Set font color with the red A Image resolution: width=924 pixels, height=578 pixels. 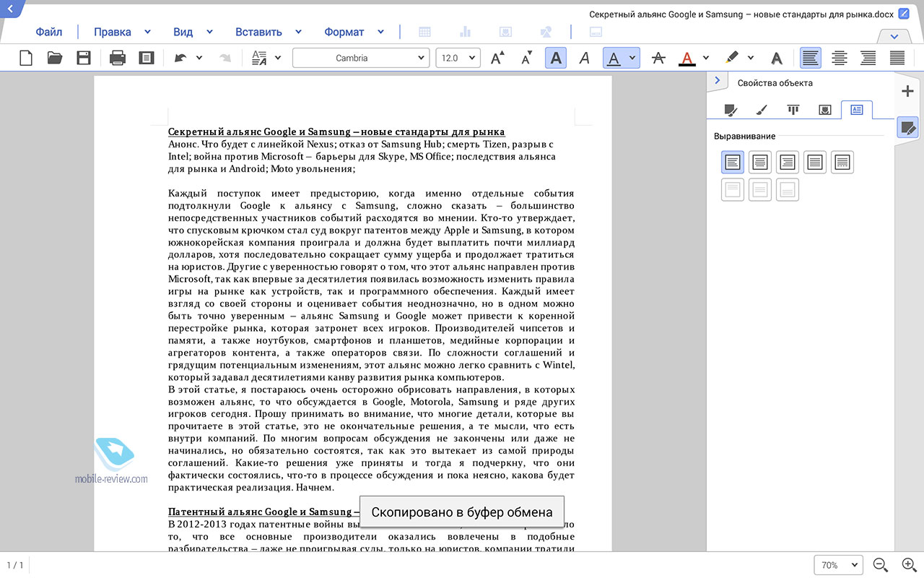coord(687,58)
